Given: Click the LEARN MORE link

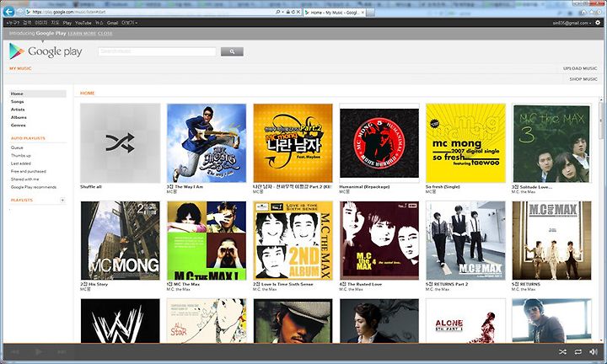Looking at the screenshot, I should point(82,34).
